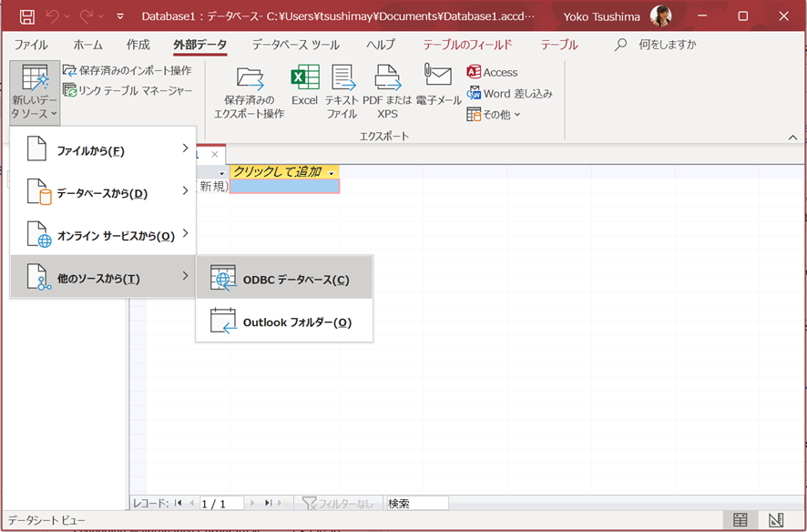Viewport: 807px width, 532px height.
Task: Select Outlook フォルダー menu entry
Action: pos(284,321)
